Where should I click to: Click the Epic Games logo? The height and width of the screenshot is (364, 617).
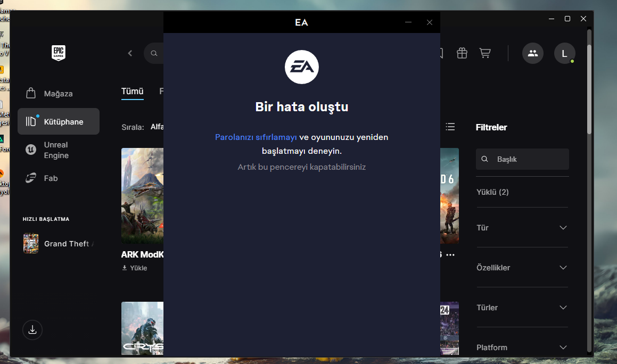point(59,53)
